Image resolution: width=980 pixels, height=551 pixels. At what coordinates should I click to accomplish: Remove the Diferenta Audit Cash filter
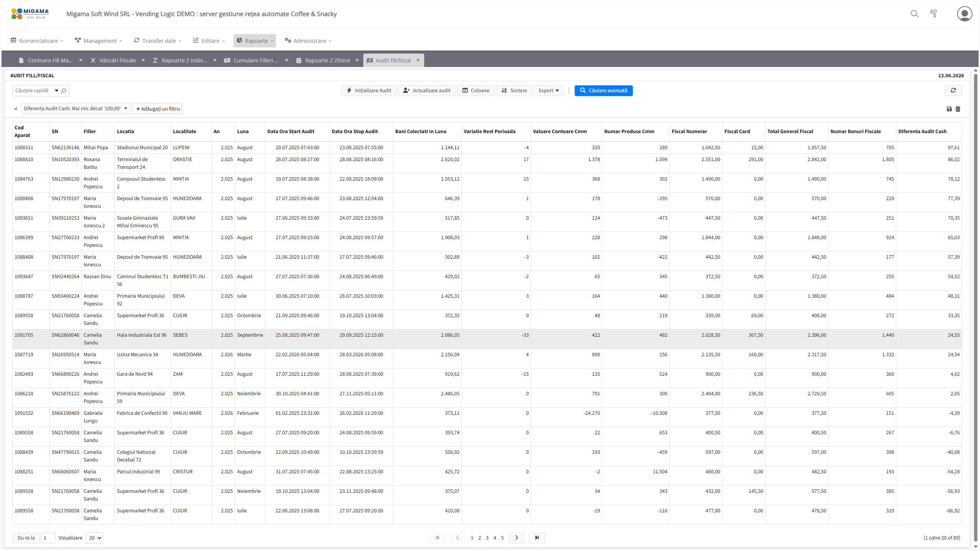click(x=126, y=108)
